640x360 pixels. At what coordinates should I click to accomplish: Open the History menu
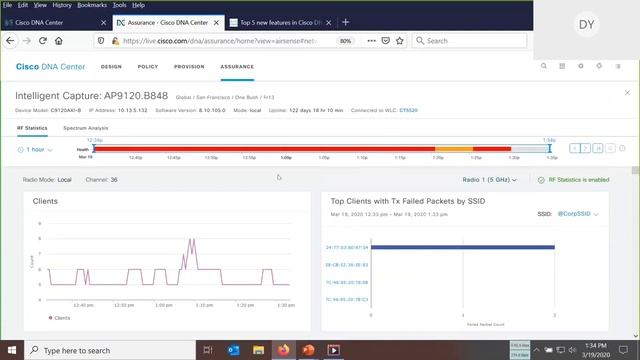[x=62, y=5]
